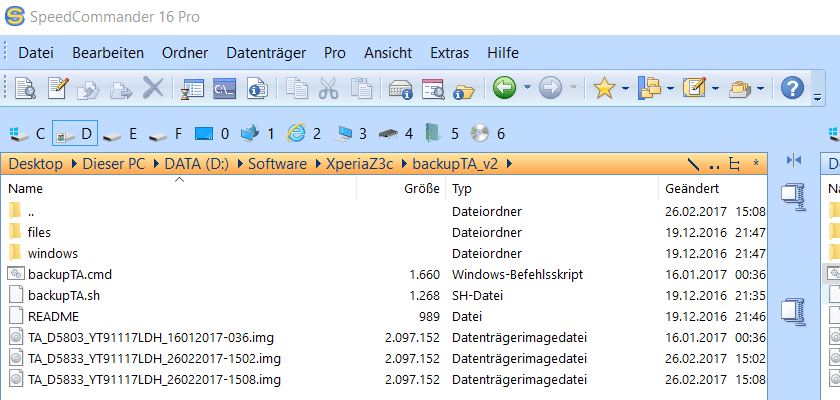Click Software in the path bar
This screenshot has width=840, height=400.
(x=278, y=164)
